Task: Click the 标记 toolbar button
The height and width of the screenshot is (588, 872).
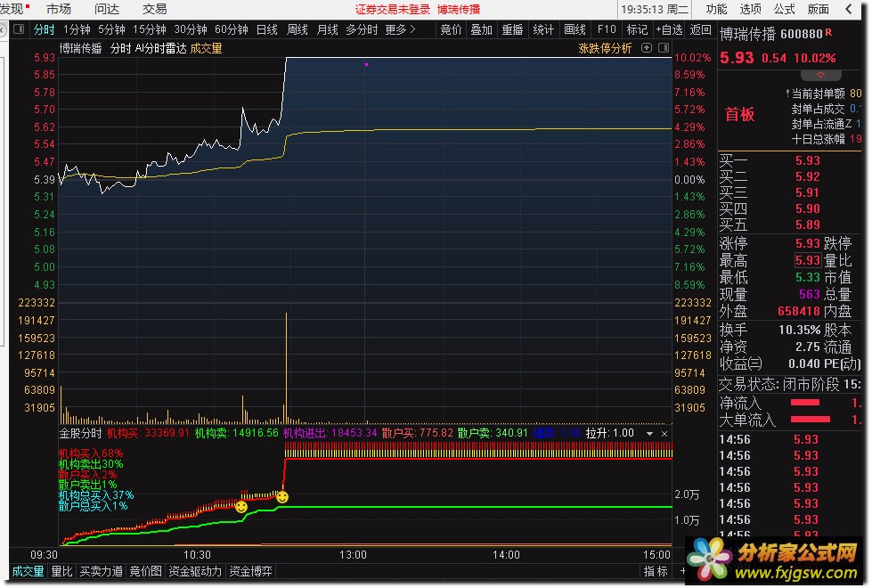Action: [637, 29]
